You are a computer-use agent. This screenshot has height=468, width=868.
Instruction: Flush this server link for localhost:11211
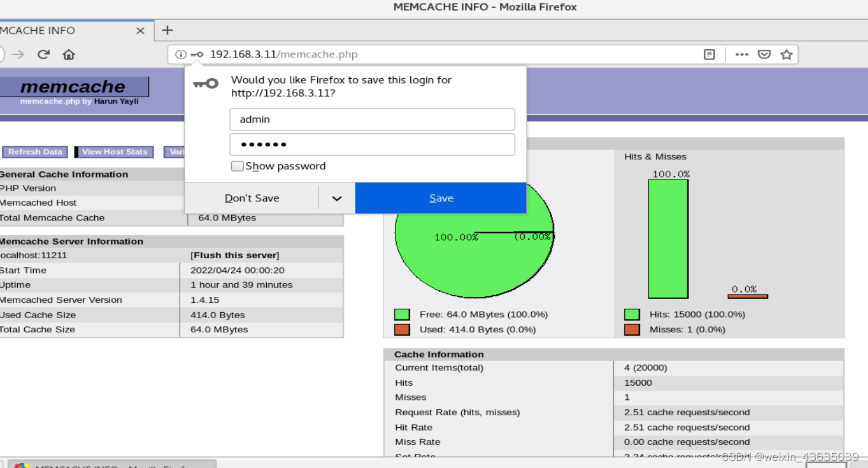click(x=235, y=255)
